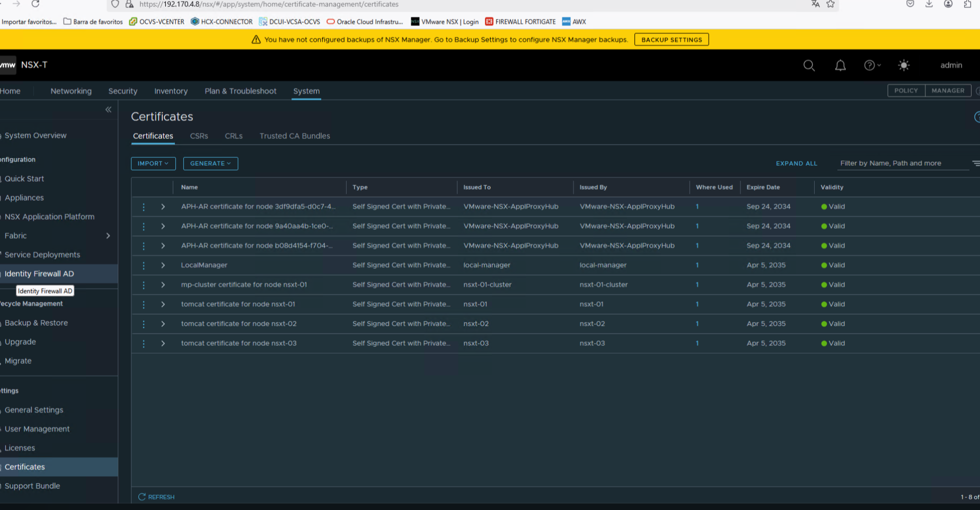Open the Import dropdown
The height and width of the screenshot is (510, 980).
tap(153, 164)
